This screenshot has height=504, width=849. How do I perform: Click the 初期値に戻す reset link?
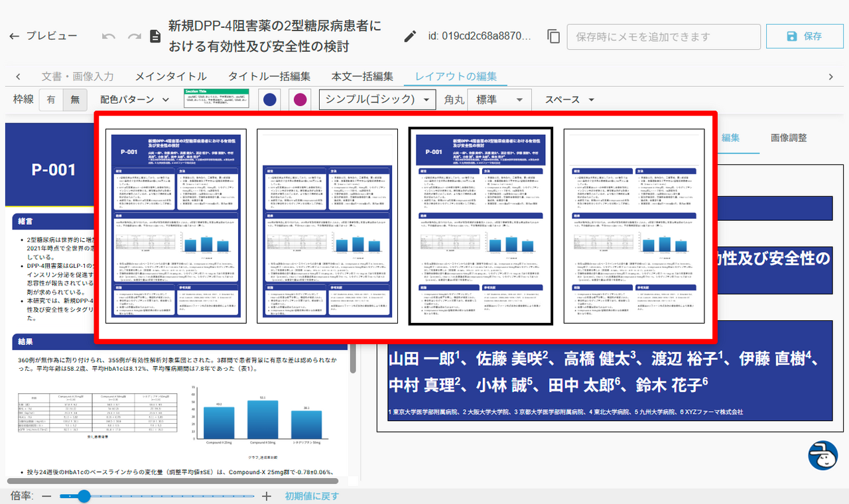[312, 496]
